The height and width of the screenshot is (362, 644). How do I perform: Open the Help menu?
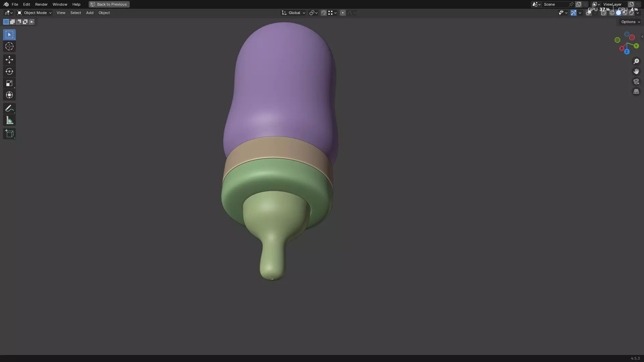click(76, 4)
